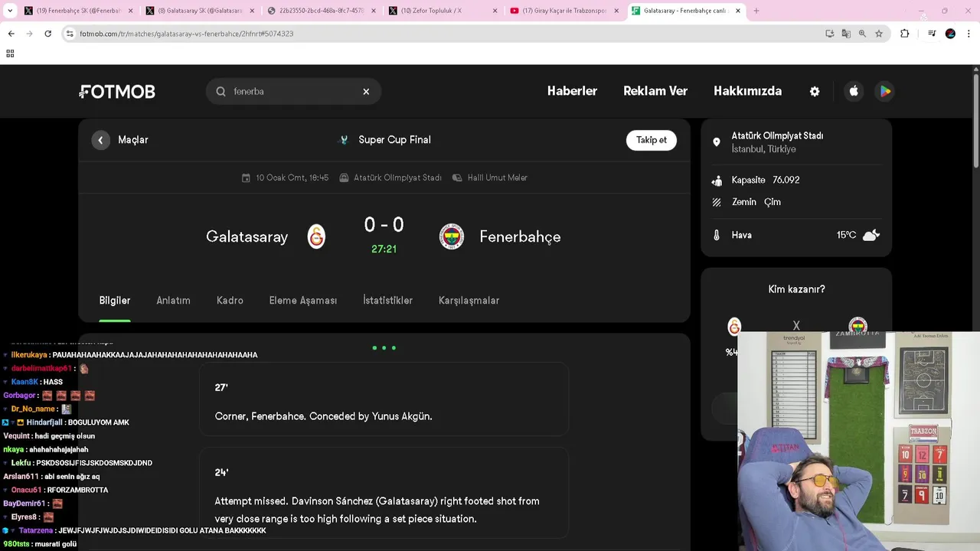This screenshot has height=551, width=980.
Task: Click the FotMob logo
Action: click(117, 92)
